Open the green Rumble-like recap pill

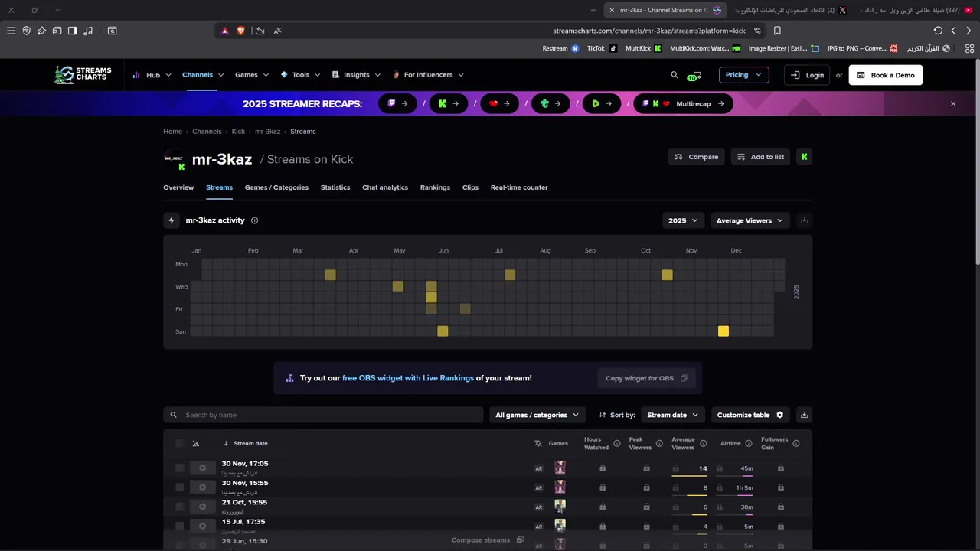click(x=550, y=103)
